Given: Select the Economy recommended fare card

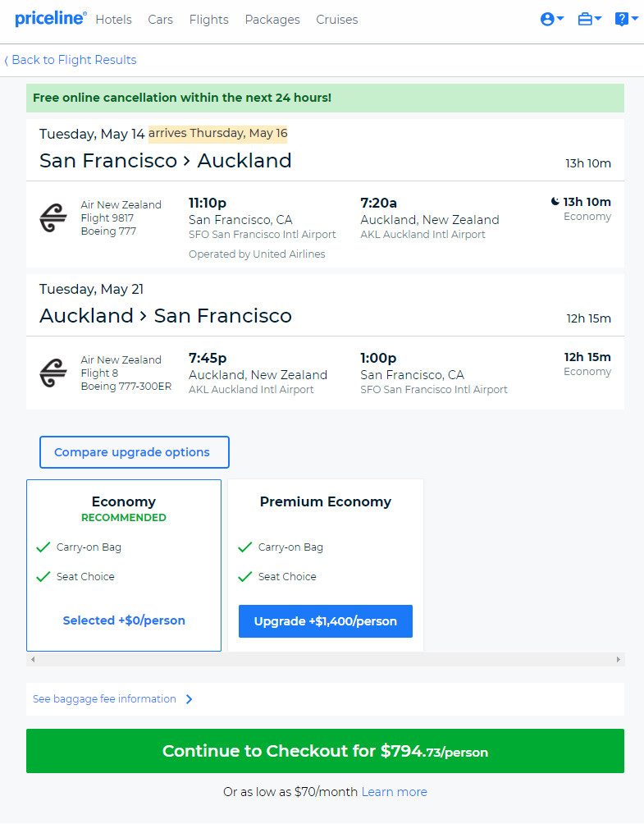Looking at the screenshot, I should [x=124, y=565].
